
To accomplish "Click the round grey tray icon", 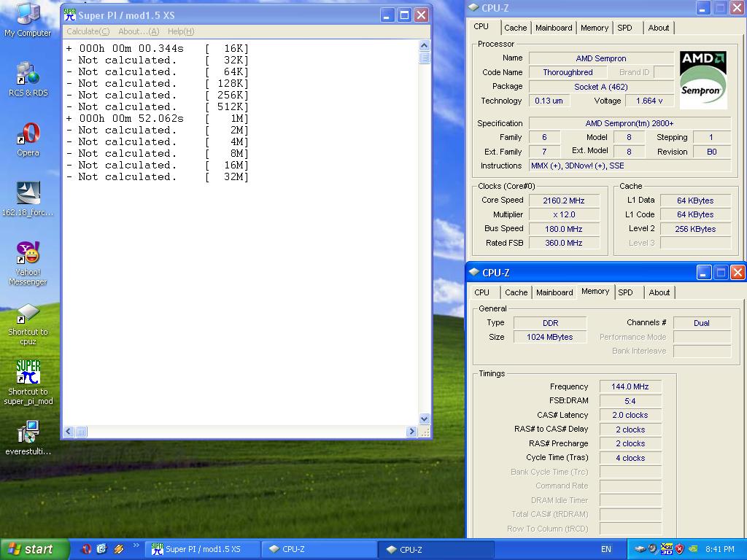I will click(x=653, y=549).
